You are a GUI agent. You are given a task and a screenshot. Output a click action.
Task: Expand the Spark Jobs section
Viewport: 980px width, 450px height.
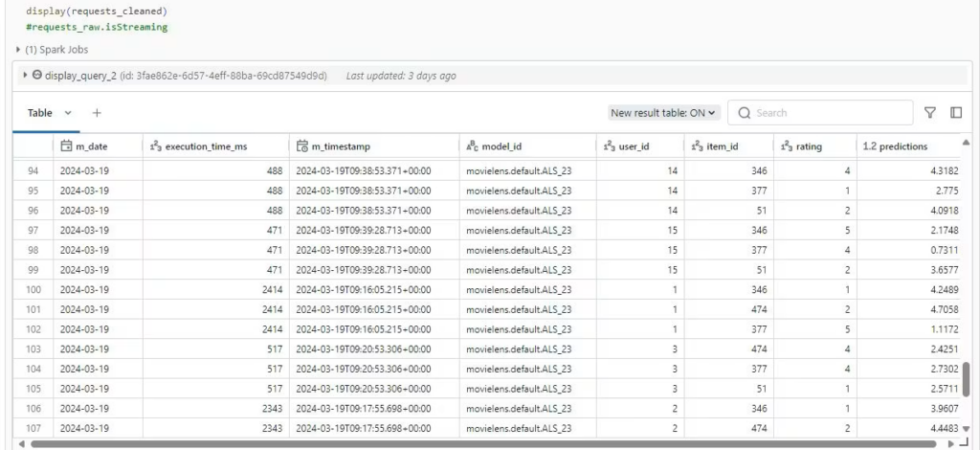[x=19, y=49]
